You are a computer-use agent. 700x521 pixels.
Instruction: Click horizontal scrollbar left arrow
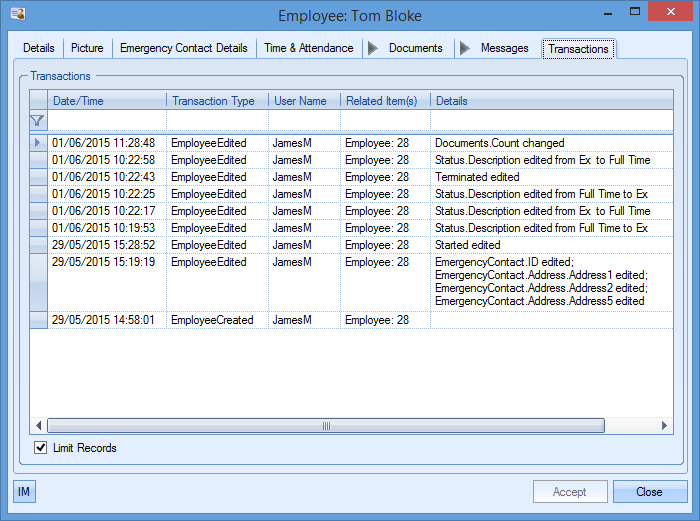(x=39, y=425)
